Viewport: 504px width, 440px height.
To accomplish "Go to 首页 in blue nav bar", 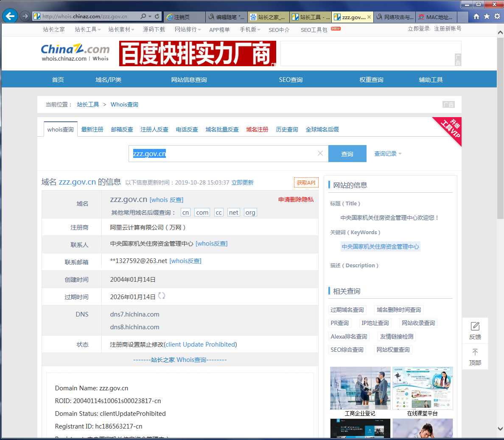I will (58, 79).
